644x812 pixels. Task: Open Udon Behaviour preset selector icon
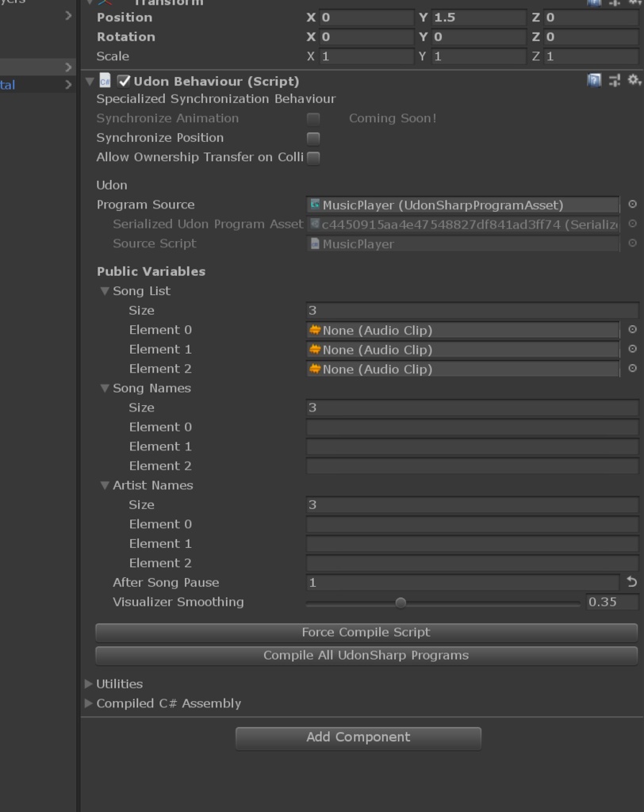pyautogui.click(x=615, y=81)
